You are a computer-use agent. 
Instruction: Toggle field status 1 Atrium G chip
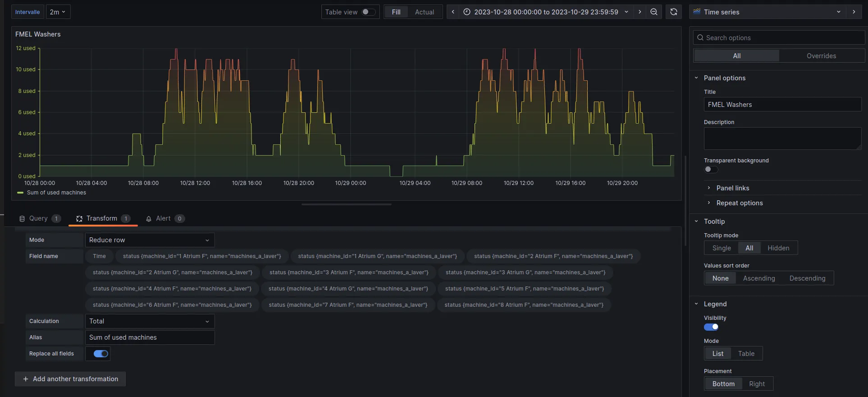tap(378, 256)
